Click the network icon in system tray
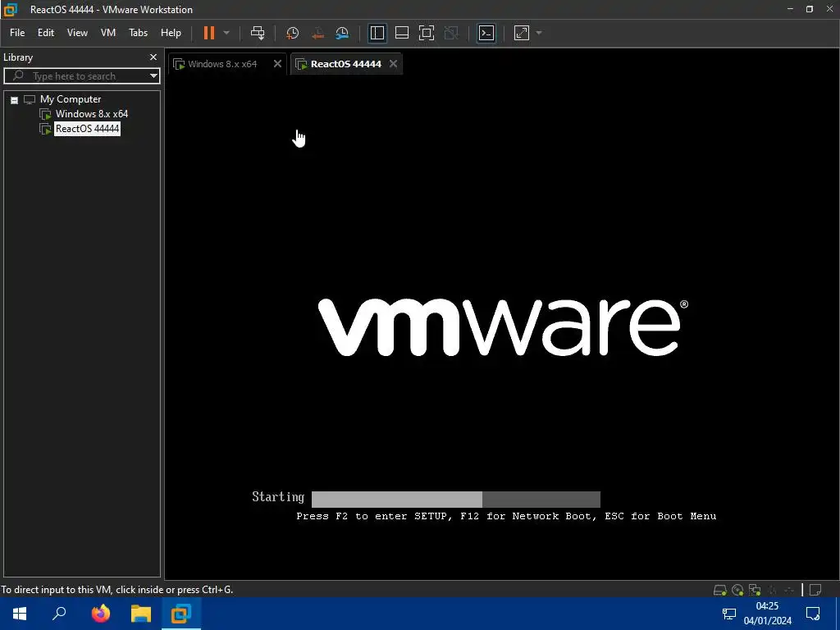The image size is (840, 630). click(729, 614)
